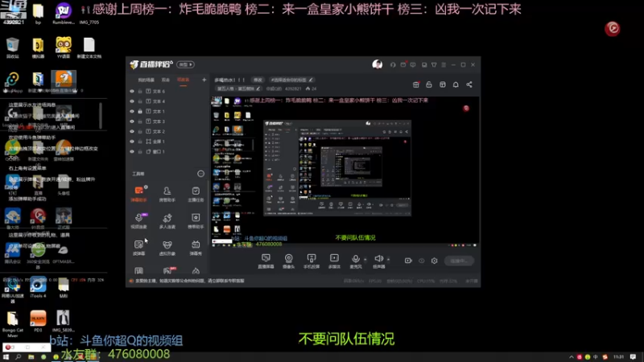The image size is (644, 362).
Task: Hide the 全屏 1 source layer
Action: 132,142
